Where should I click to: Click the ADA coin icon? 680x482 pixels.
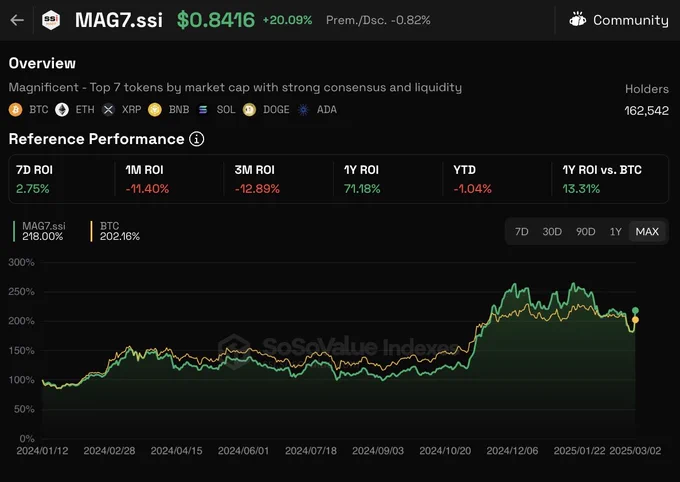point(304,109)
